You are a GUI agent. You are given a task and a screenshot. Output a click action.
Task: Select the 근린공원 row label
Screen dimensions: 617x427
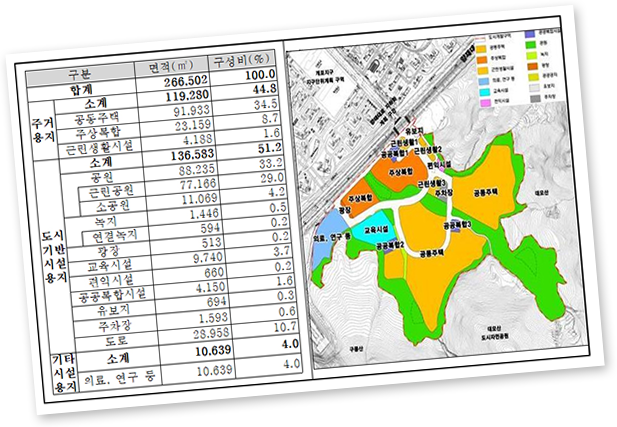pyautogui.click(x=111, y=191)
